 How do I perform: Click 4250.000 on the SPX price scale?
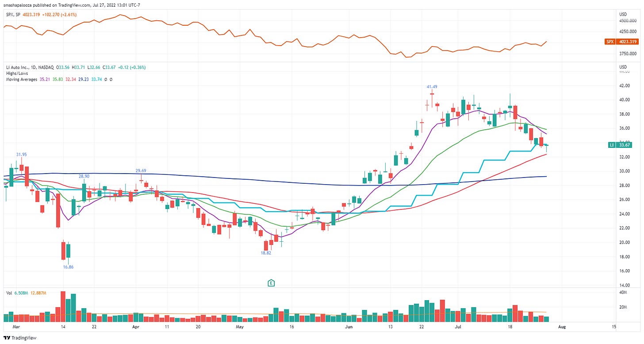627,31
